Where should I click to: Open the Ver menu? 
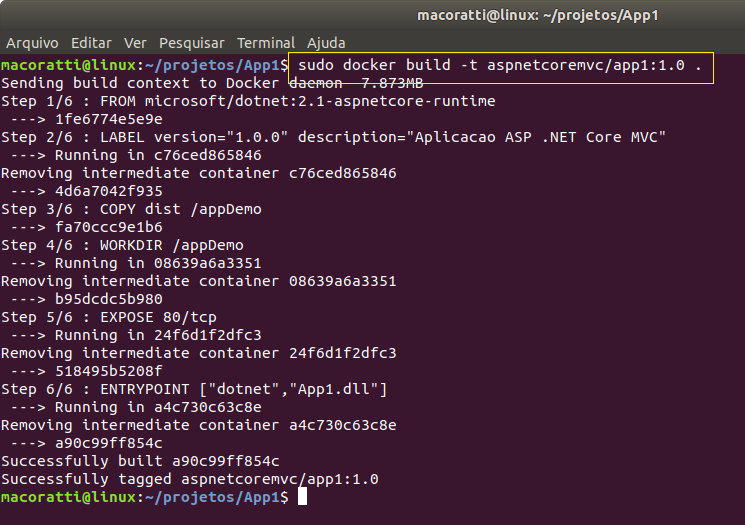pos(135,43)
